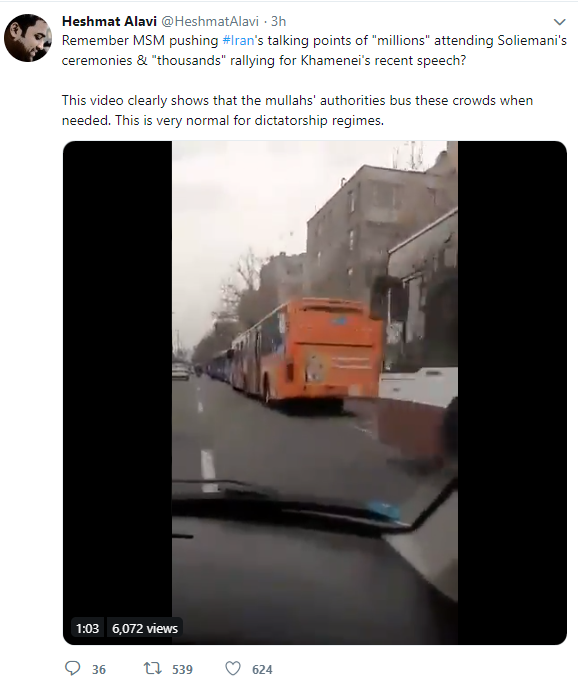Click the retweet arrows icon
The image size is (578, 692).
click(152, 668)
